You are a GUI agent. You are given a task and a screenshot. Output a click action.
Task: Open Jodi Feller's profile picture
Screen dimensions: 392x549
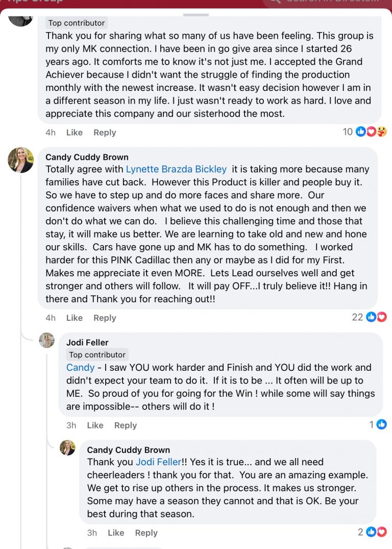(x=47, y=340)
